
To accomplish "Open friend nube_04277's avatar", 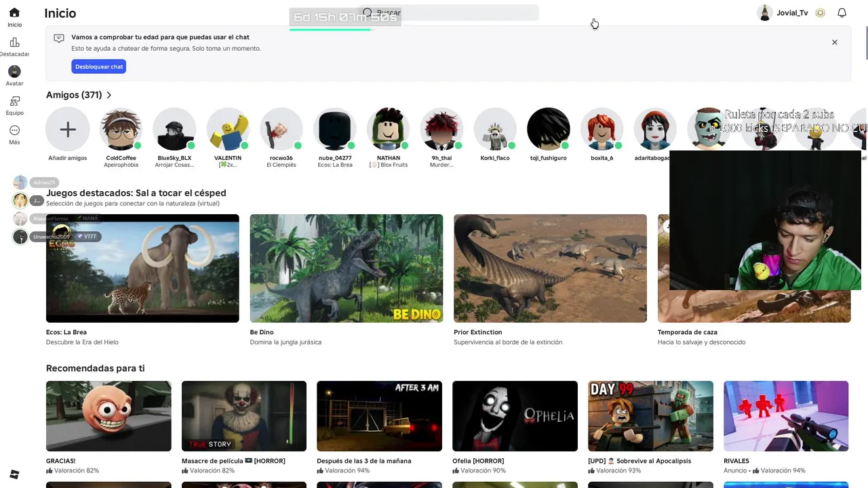I will [x=334, y=129].
